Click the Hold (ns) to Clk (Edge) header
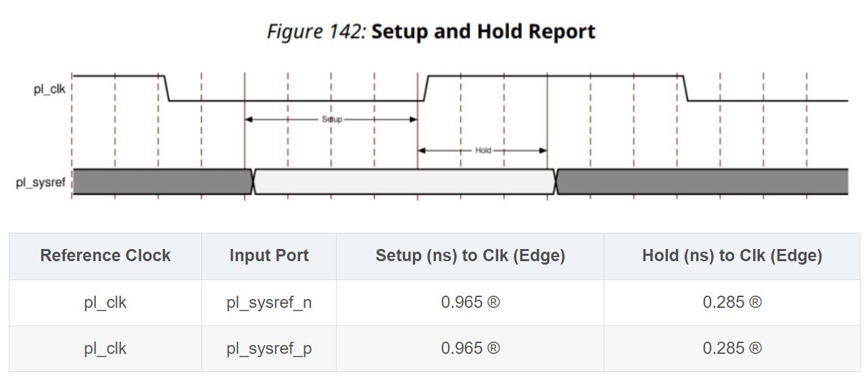This screenshot has height=385, width=868. click(732, 256)
